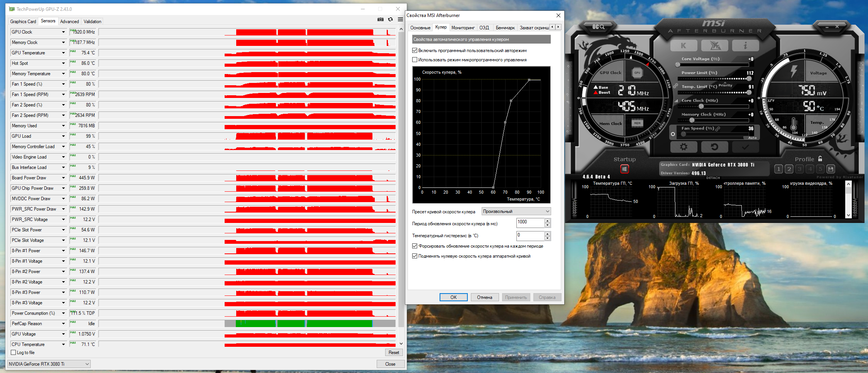Open the fan curve preset dropdown

516,211
